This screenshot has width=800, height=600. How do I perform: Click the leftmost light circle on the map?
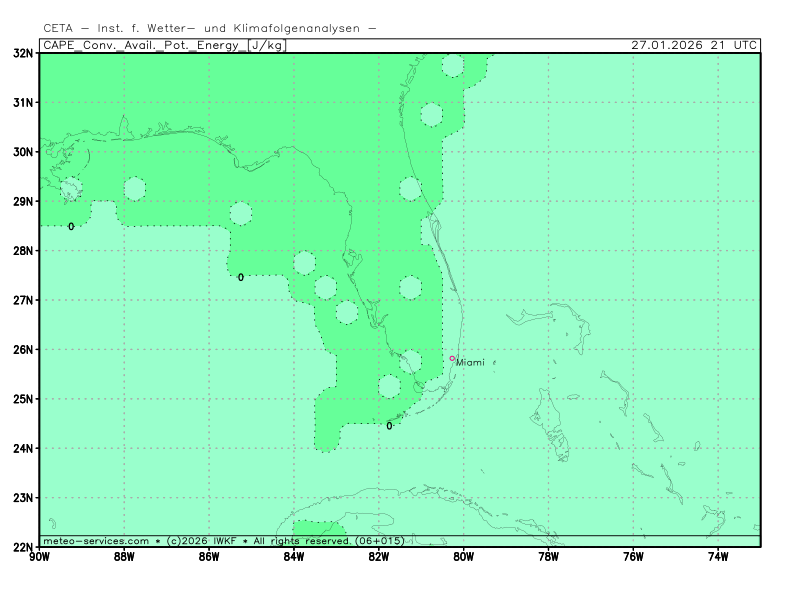(71, 189)
